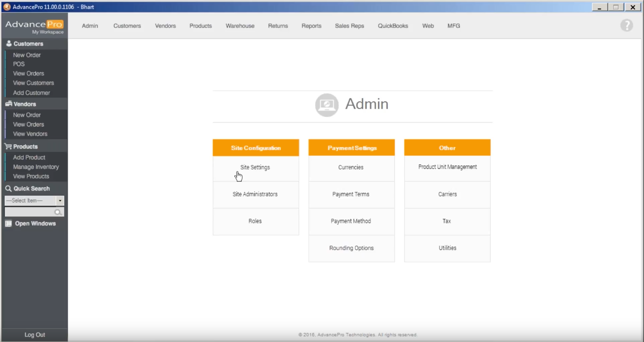Open the Customers top menu
Screen dimensions: 644x342
[x=127, y=26]
